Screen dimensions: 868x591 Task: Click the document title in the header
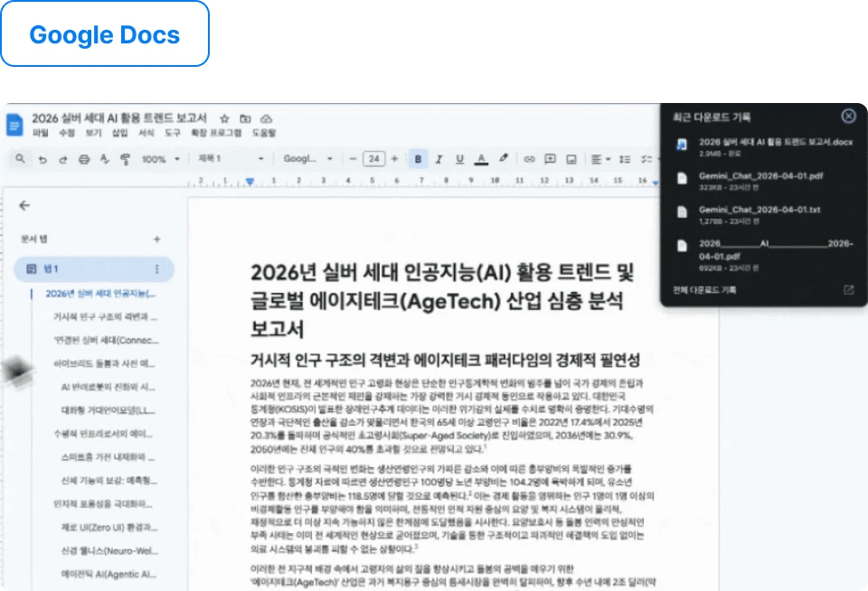(x=119, y=117)
